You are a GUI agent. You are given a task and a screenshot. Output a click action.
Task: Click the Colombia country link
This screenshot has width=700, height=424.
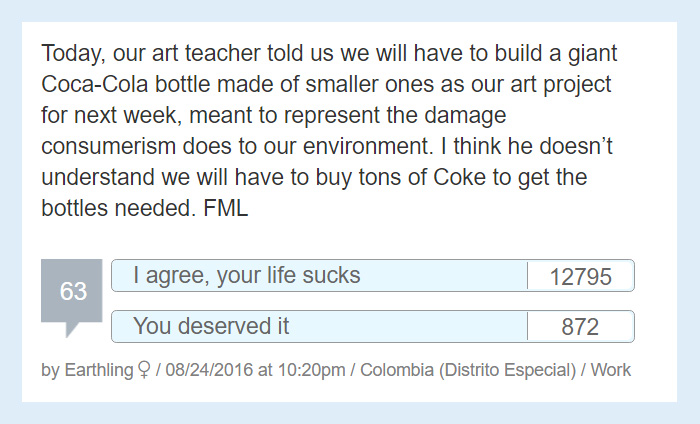pyautogui.click(x=397, y=370)
